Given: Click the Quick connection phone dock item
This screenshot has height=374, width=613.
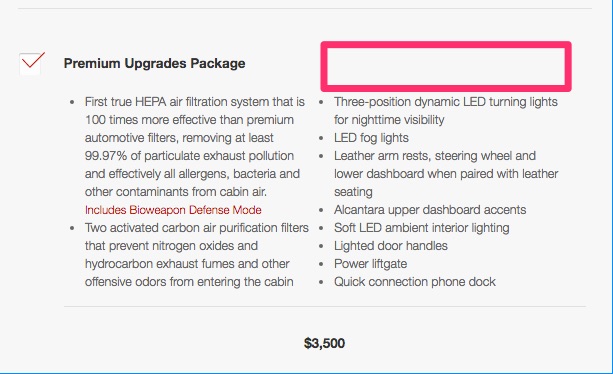Looking at the screenshot, I should (415, 281).
